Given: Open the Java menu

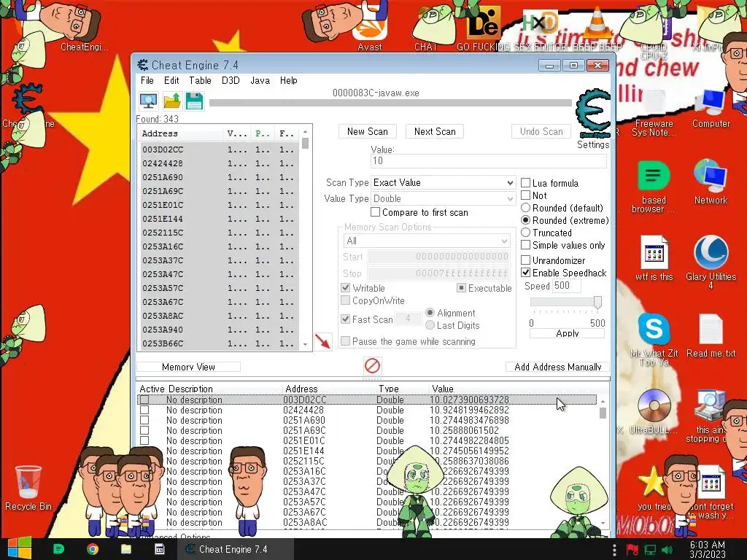Looking at the screenshot, I should pos(260,80).
